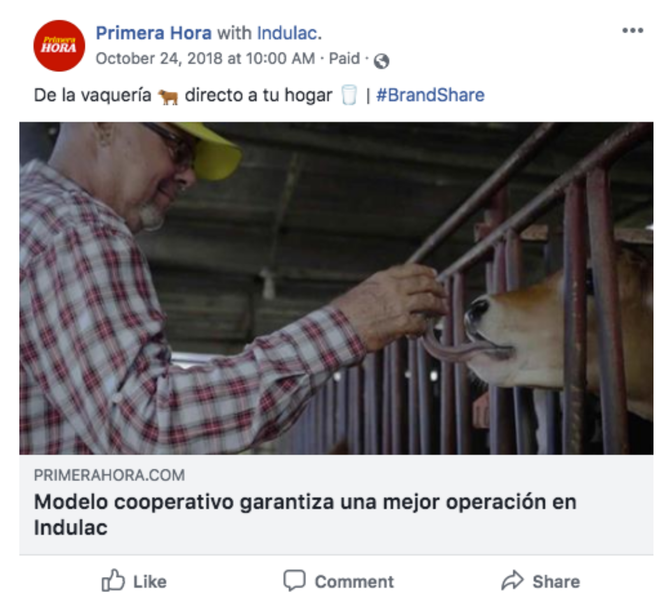Image resolution: width=672 pixels, height=616 pixels.
Task: Click the milk glass emoji in caption
Action: pyautogui.click(x=349, y=95)
